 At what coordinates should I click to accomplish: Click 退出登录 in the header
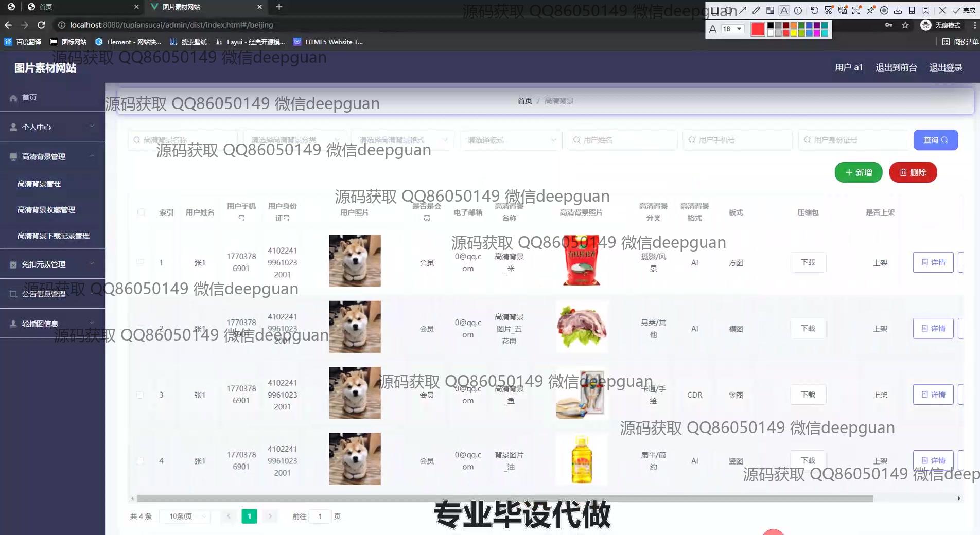[946, 67]
